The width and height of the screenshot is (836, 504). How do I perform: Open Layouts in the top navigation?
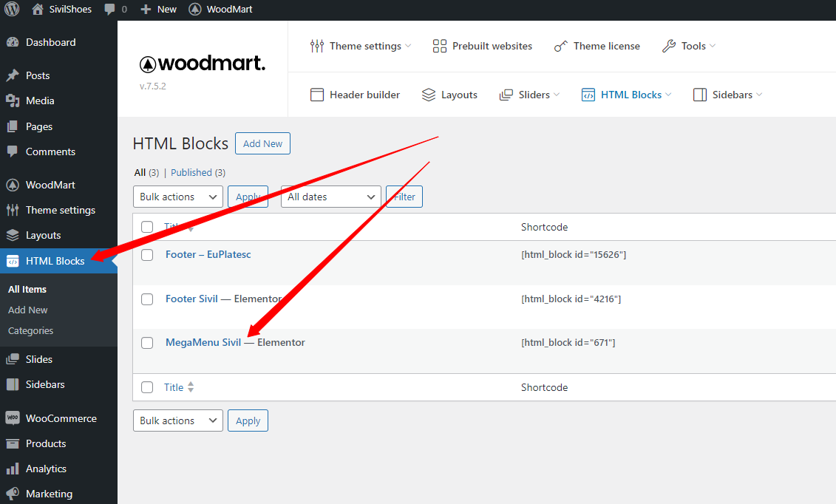point(449,95)
